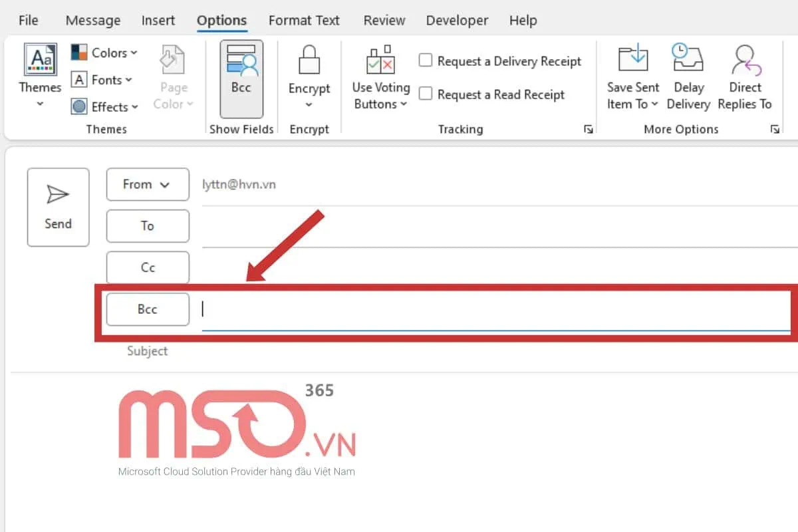The height and width of the screenshot is (532, 798).
Task: Click the Cc button
Action: pyautogui.click(x=147, y=267)
